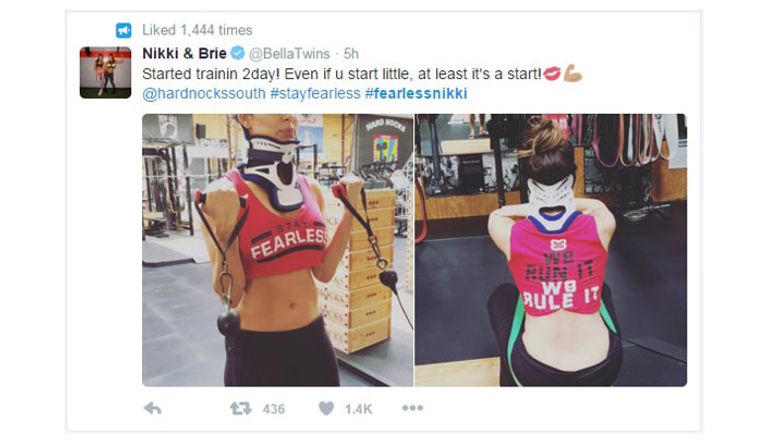Screen dimensions: 768x441
Task: Open the Nikki & Brie display name
Action: (184, 53)
